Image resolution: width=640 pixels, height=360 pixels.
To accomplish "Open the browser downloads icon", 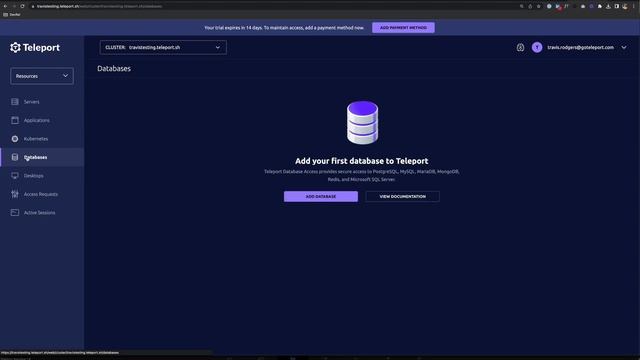I will (608, 6).
